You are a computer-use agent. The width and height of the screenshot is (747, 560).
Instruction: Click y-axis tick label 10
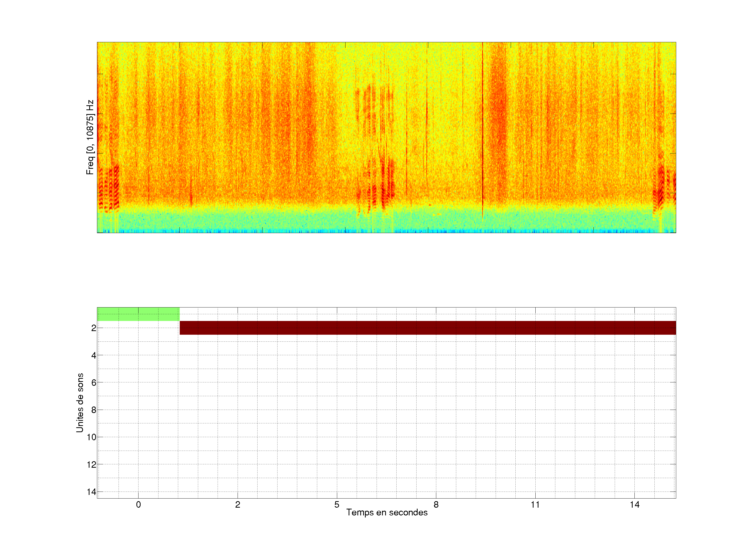click(92, 437)
